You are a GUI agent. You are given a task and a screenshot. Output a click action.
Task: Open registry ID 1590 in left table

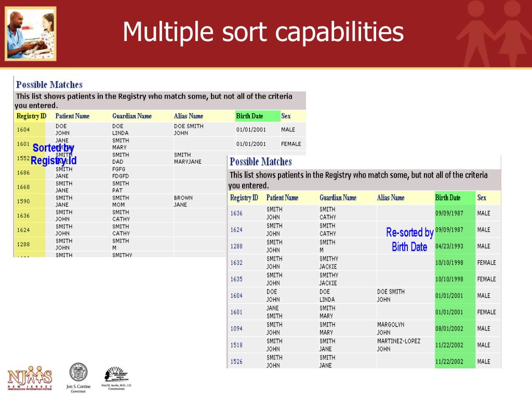(23, 202)
